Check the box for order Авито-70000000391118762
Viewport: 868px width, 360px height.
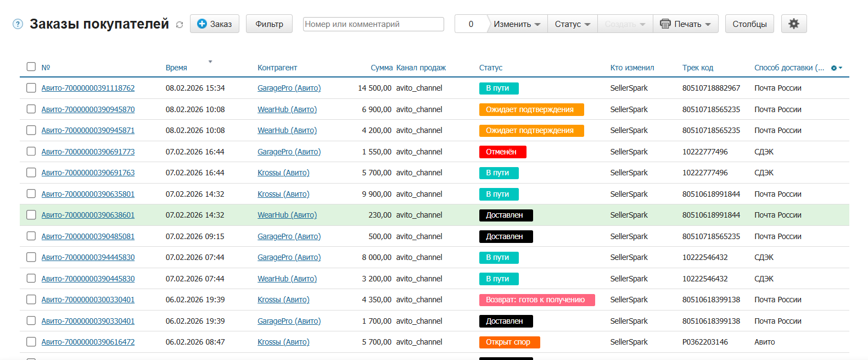pyautogui.click(x=31, y=88)
